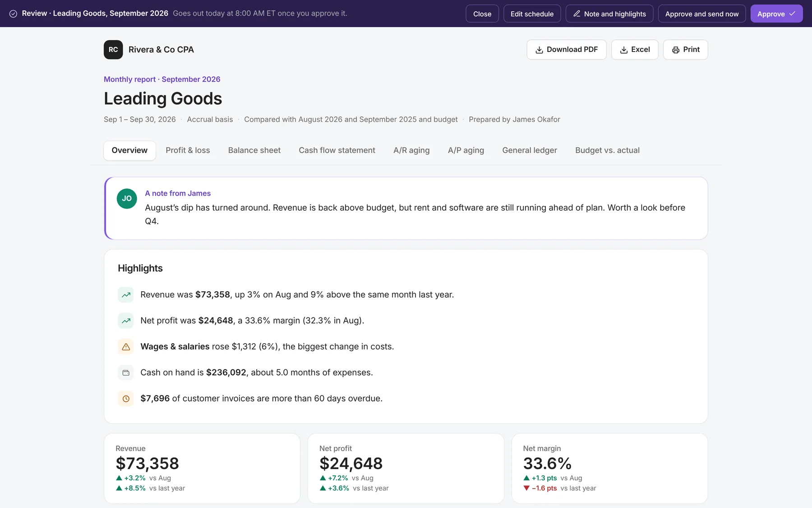812x508 pixels.
Task: Click the 33.6% Net margin value
Action: (x=547, y=463)
